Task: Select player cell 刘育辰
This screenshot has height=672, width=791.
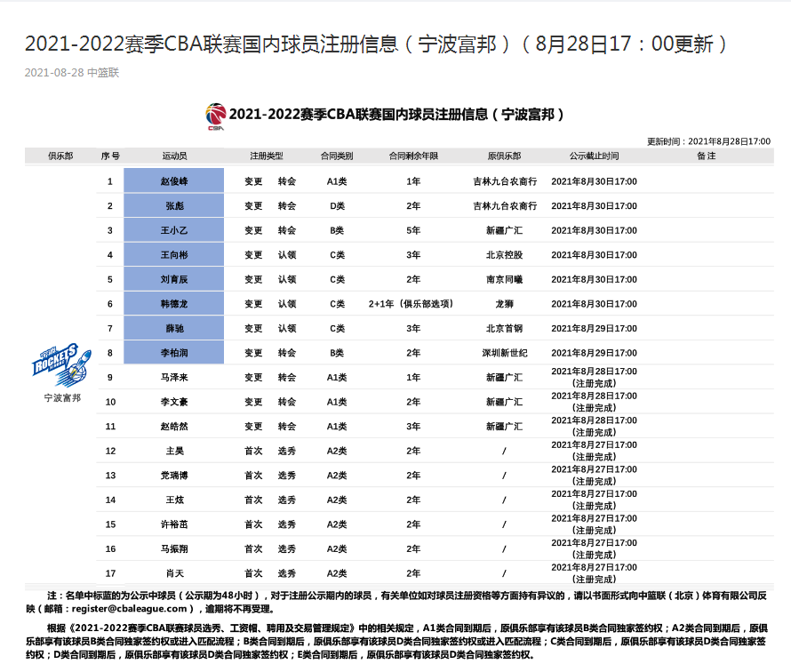Action: tap(174, 279)
